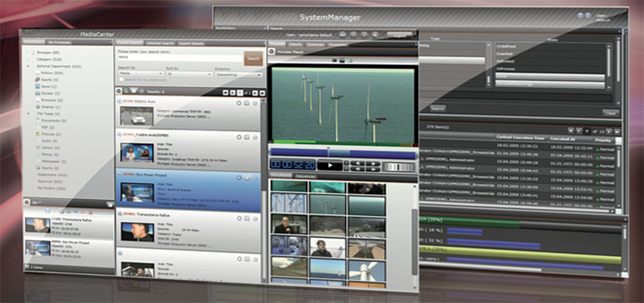Open the Bin dropdown in bottom-left panel
The width and height of the screenshot is (644, 303).
pyautogui.click(x=36, y=202)
